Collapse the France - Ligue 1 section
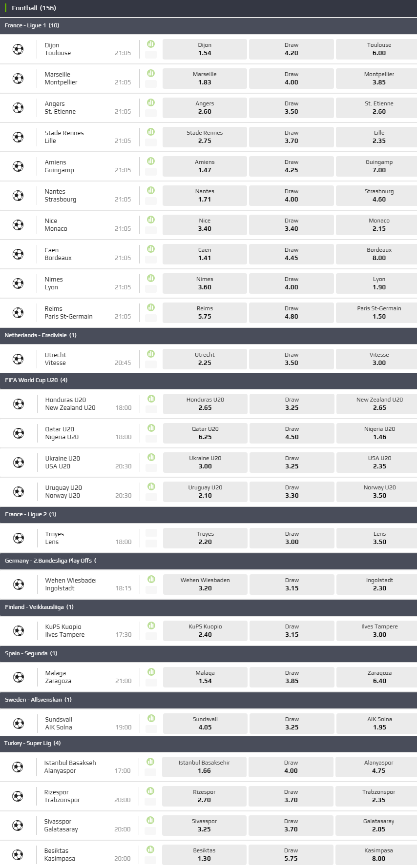This screenshot has width=417, height=868. coord(32,25)
